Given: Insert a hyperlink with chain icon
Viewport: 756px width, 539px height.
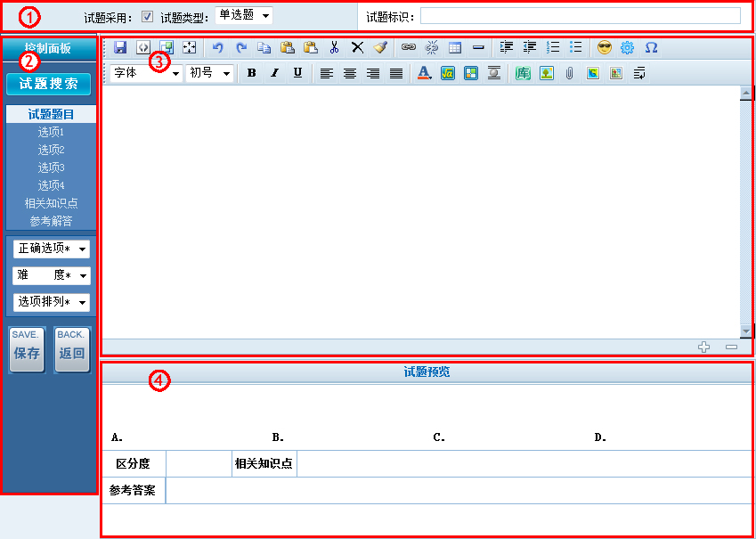Looking at the screenshot, I should tap(409, 47).
